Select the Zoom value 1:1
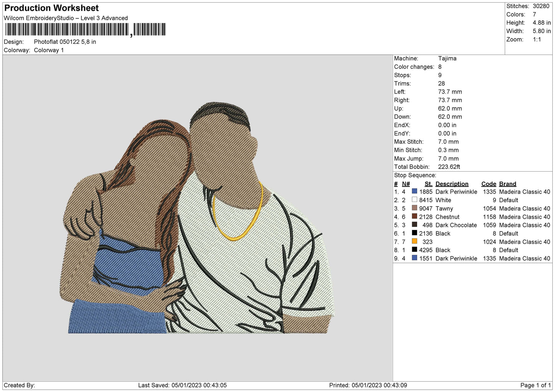Image resolution: width=555 pixels, height=392 pixels. click(x=537, y=40)
